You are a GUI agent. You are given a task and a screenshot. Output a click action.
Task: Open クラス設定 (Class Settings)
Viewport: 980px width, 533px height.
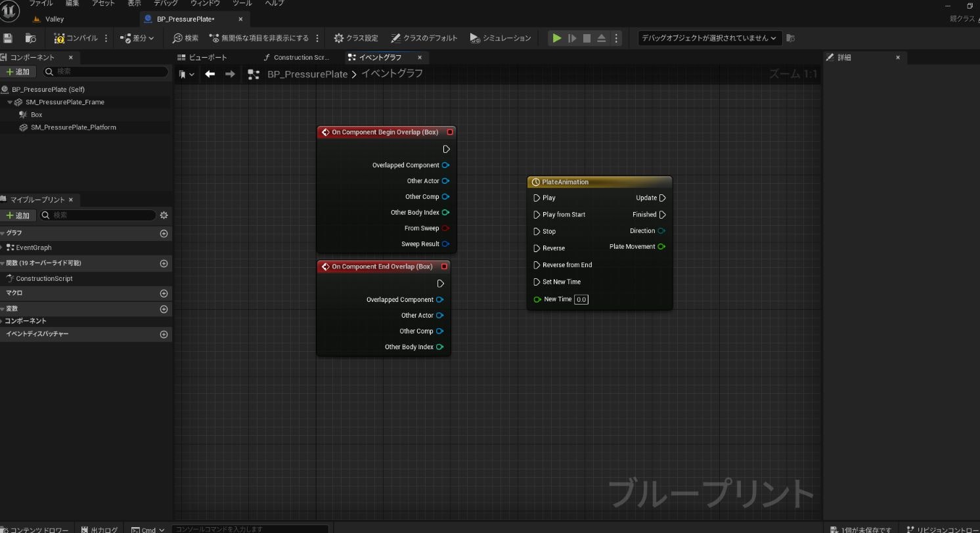pyautogui.click(x=355, y=37)
